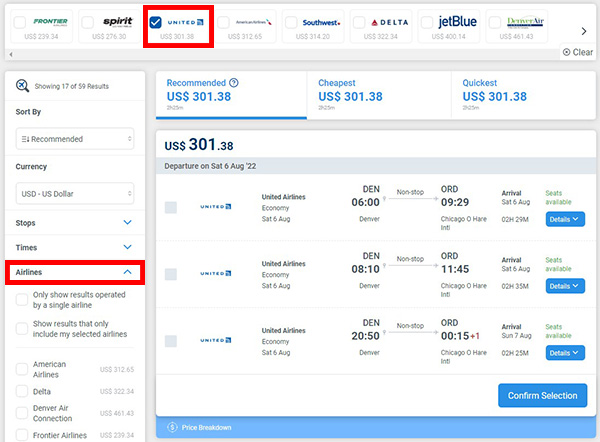Click the jetBlue logo in carousel

(457, 21)
